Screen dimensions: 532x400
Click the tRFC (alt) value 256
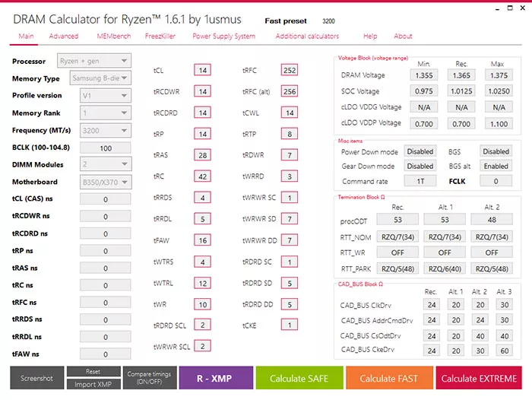(290, 91)
